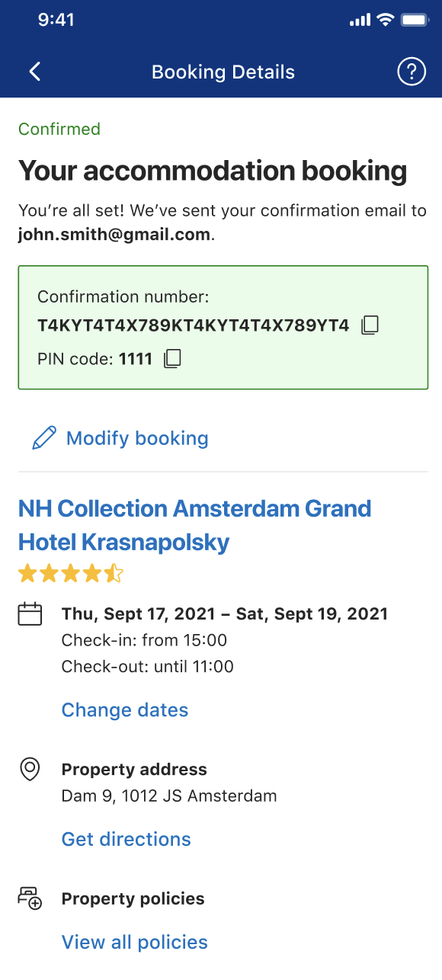
Task: Copy the PIN code with the copy icon
Action: 173,359
